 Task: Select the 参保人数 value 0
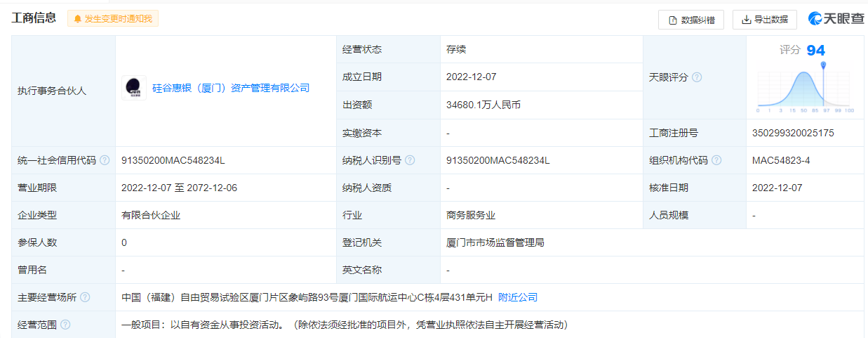click(124, 242)
